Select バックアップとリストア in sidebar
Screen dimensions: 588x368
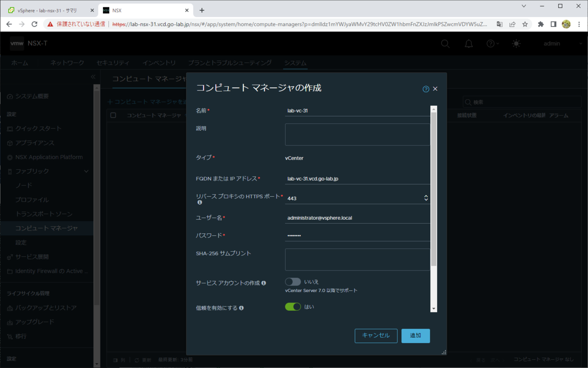pos(47,308)
